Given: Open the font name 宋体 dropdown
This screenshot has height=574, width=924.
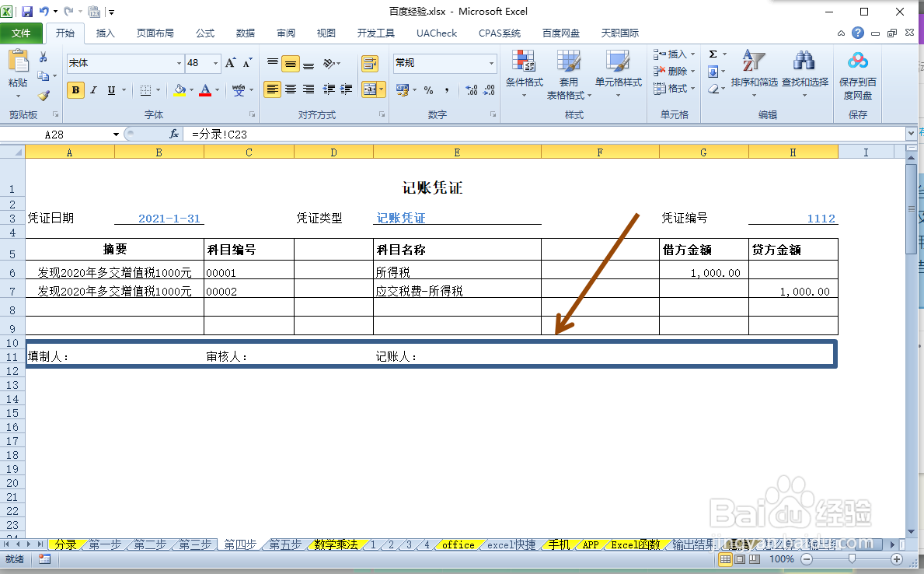Looking at the screenshot, I should pos(179,63).
